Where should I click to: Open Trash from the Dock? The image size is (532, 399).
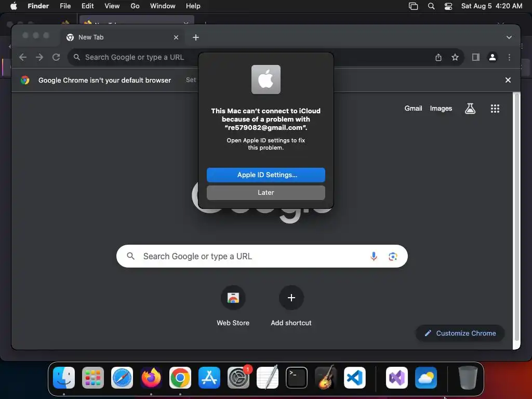pyautogui.click(x=468, y=378)
